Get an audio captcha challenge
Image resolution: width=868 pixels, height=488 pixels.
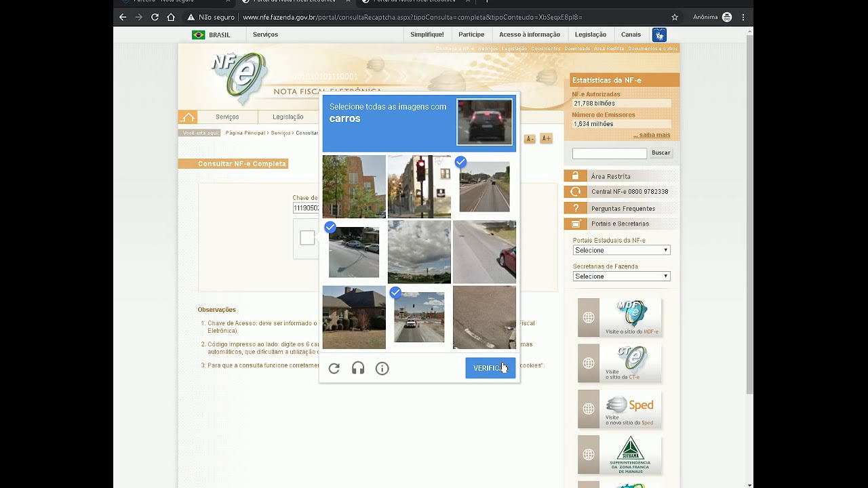[358, 369]
